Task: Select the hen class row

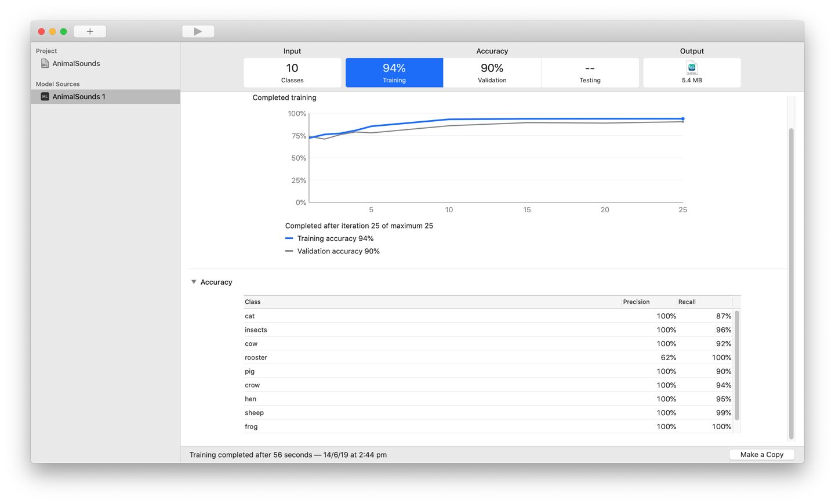Action: pyautogui.click(x=489, y=399)
